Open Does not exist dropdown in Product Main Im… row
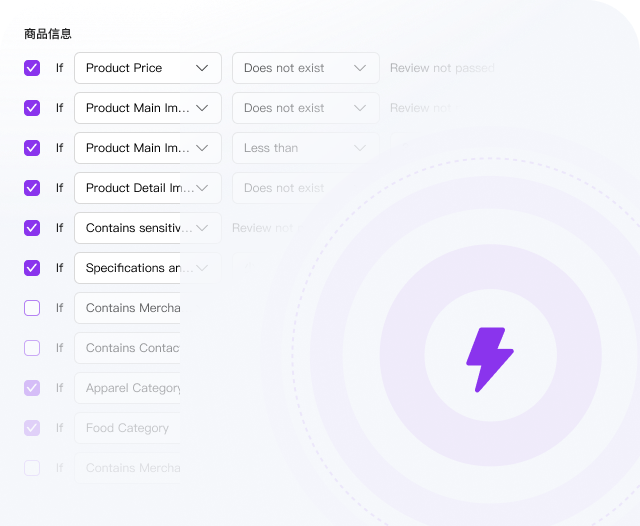640x526 pixels. pos(306,108)
